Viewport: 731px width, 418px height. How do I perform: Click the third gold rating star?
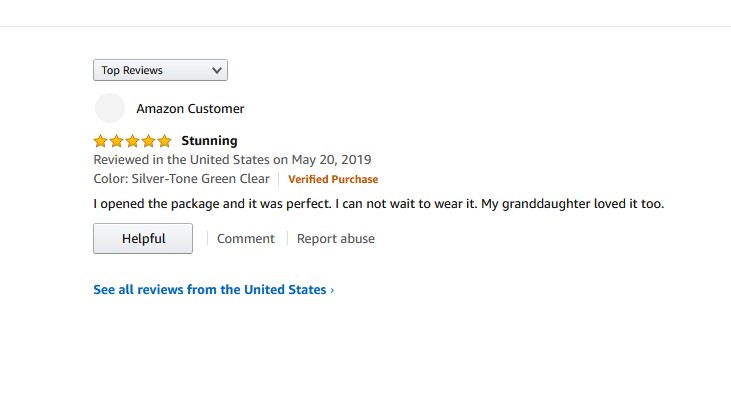132,141
